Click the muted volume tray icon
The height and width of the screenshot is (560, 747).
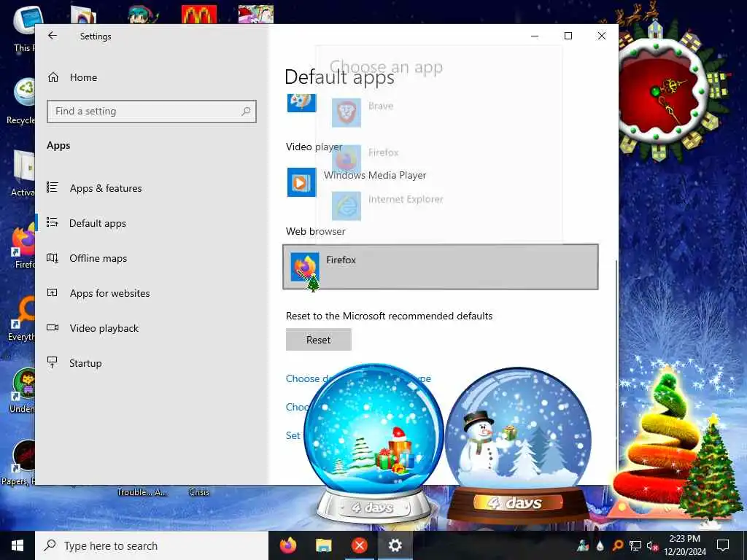click(652, 545)
